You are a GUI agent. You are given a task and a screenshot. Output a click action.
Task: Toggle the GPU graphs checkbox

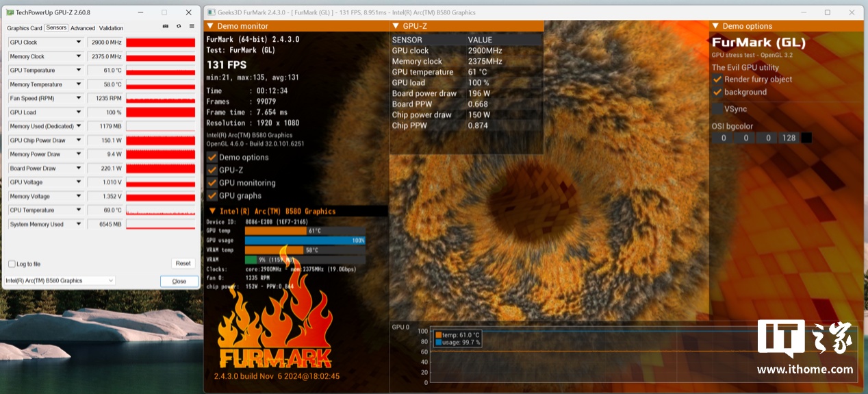point(212,196)
